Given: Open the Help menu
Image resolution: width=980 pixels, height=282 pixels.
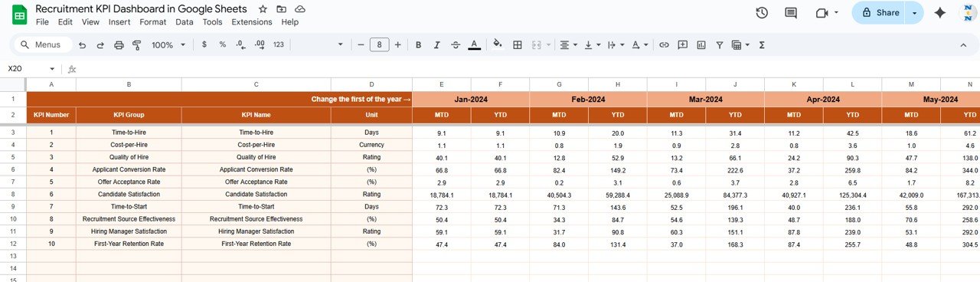Looking at the screenshot, I should (x=290, y=22).
